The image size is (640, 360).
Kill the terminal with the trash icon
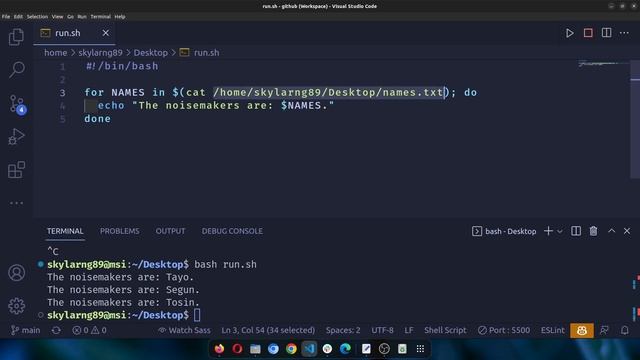coord(593,231)
